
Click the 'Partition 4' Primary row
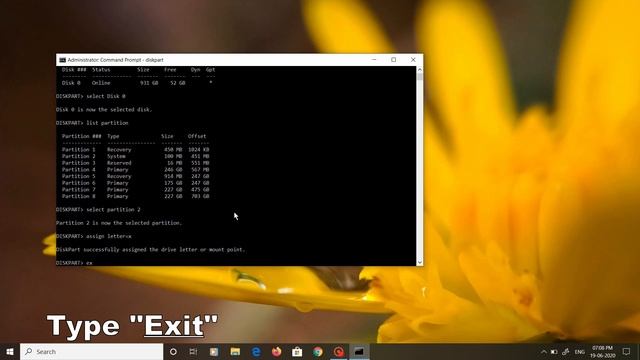click(136, 170)
